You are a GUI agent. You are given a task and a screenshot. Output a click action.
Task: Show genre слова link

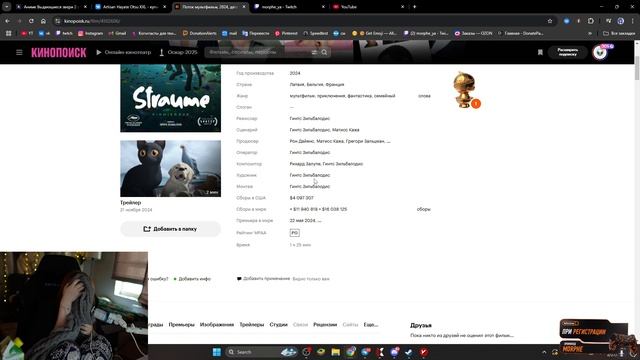point(424,96)
